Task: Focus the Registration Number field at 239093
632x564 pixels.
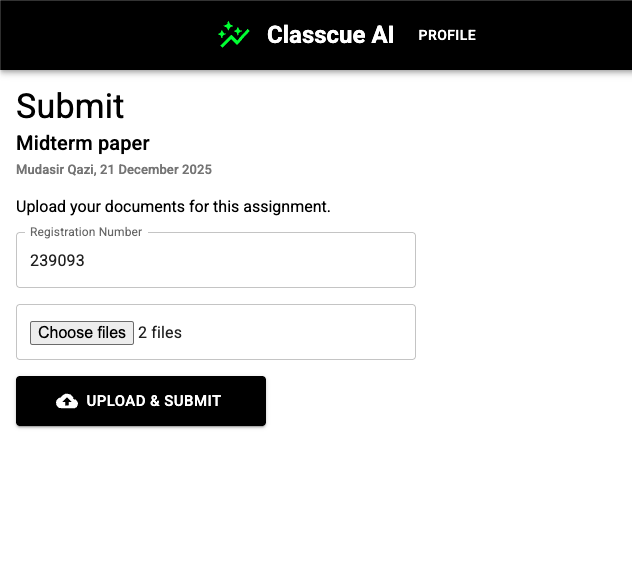Action: tap(58, 261)
